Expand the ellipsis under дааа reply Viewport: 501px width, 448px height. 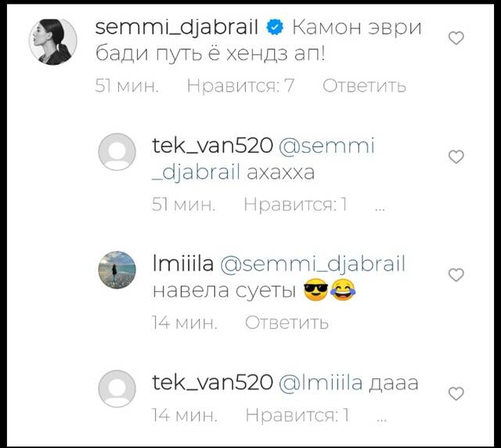pyautogui.click(x=381, y=420)
